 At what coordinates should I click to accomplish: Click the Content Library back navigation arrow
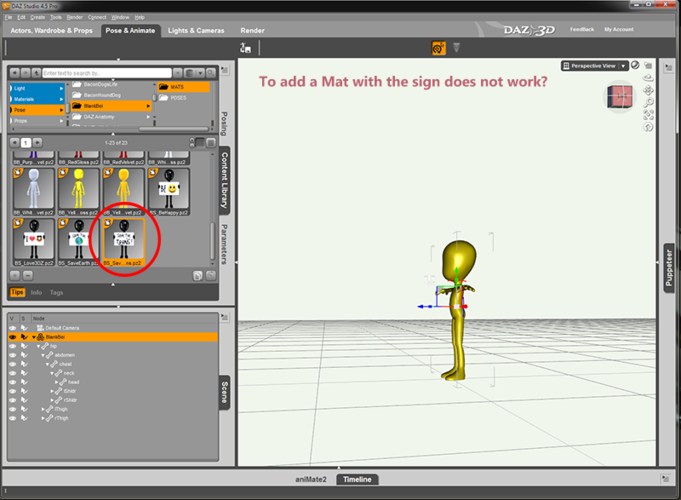(15, 73)
